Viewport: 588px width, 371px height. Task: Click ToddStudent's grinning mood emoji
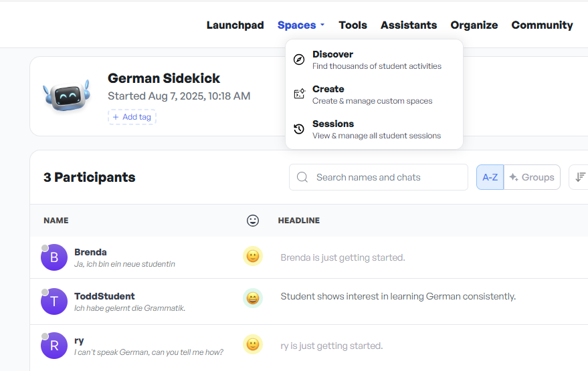click(252, 298)
